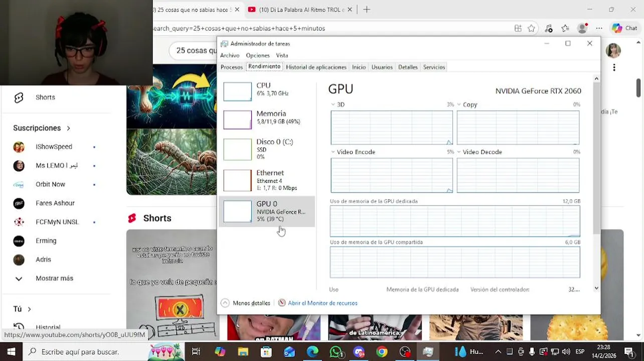Open Task View on the taskbar
Image resolution: width=644 pixels, height=361 pixels.
(196, 351)
